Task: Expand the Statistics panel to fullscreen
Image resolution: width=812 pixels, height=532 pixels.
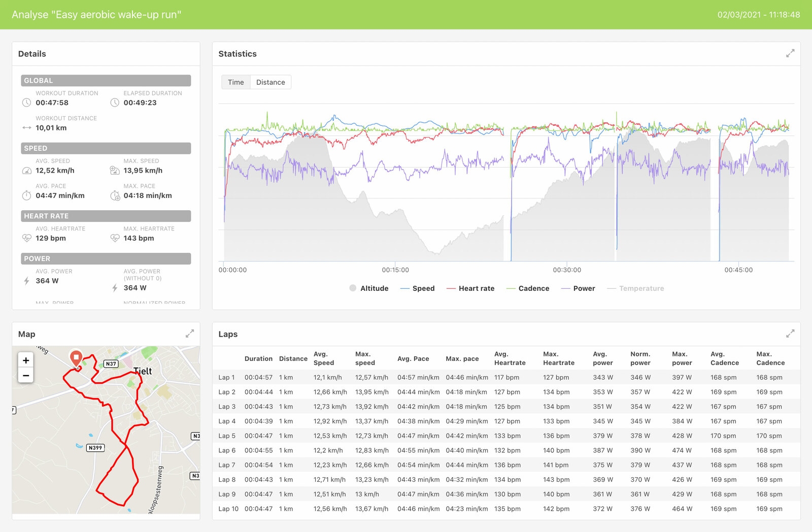Action: pos(790,53)
